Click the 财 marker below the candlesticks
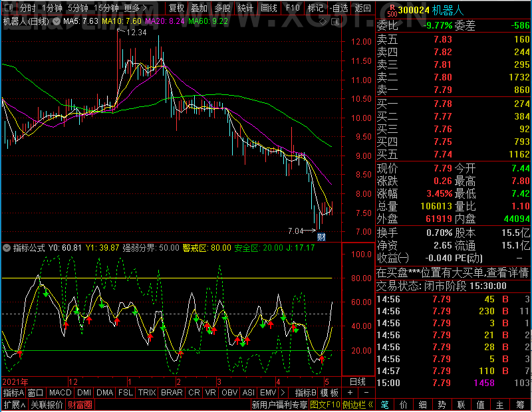Image resolution: width=532 pixels, height=412 pixels. point(321,237)
